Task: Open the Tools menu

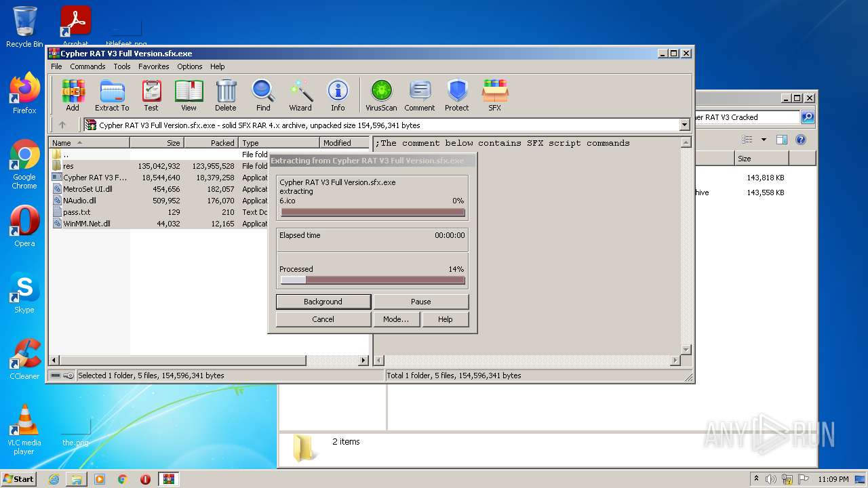Action: (122, 66)
